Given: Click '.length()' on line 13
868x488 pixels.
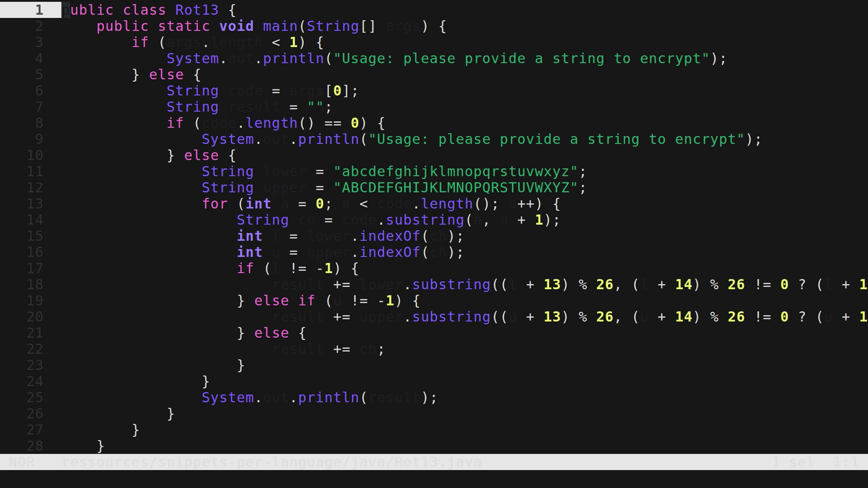Looking at the screenshot, I should (x=451, y=204).
